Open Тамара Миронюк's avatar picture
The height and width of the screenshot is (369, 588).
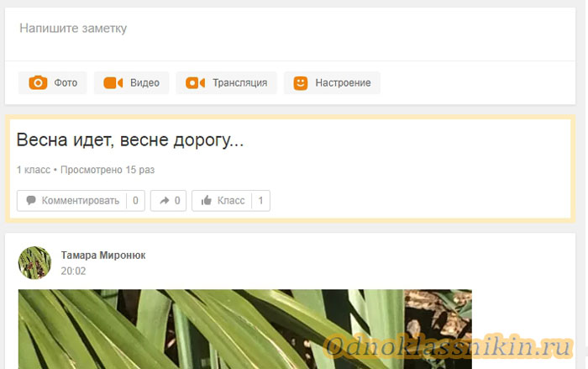34,263
